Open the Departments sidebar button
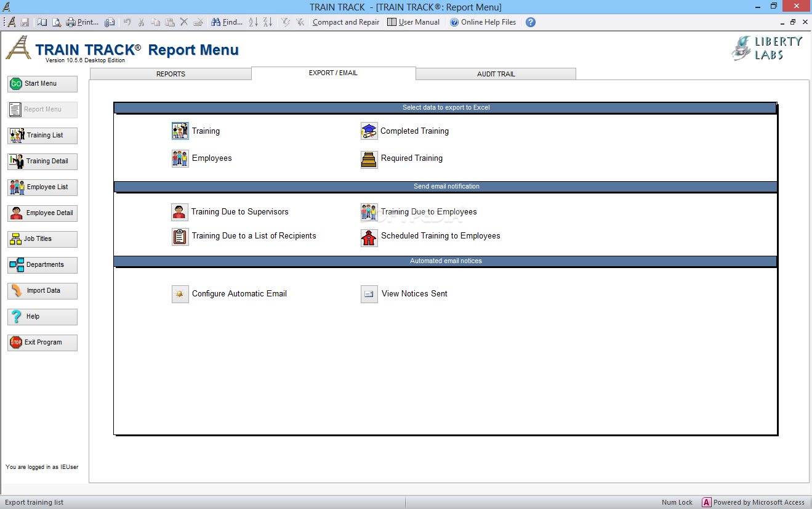 [x=42, y=265]
